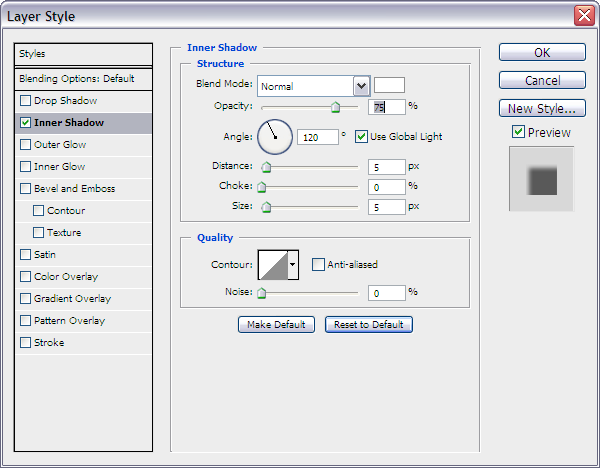600x468 pixels.
Task: Click the Angle dial control
Action: coord(275,137)
